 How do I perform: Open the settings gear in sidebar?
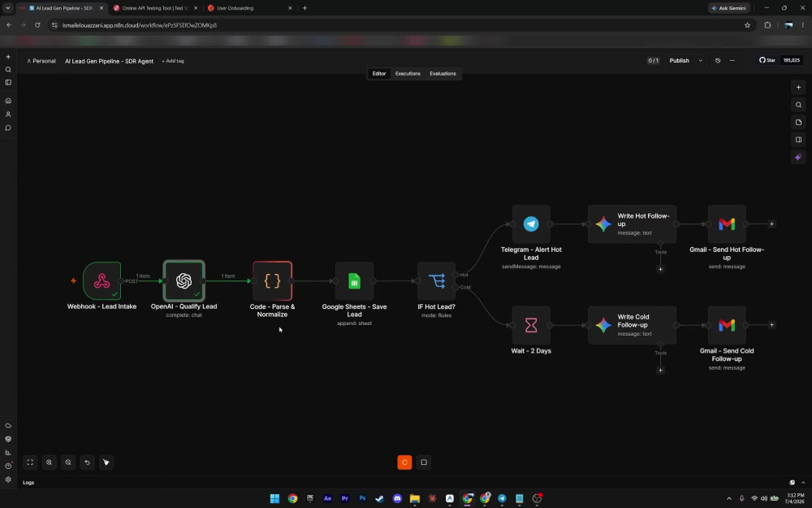[x=8, y=480]
